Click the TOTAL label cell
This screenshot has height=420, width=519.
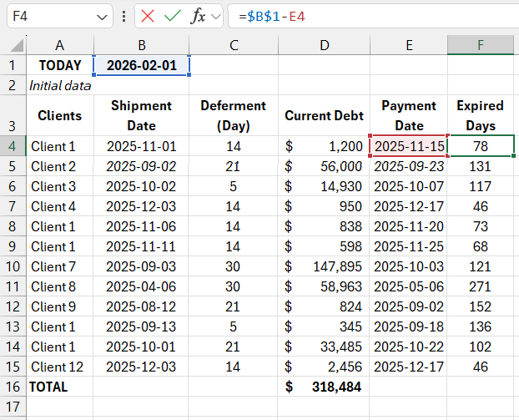pyautogui.click(x=60, y=387)
